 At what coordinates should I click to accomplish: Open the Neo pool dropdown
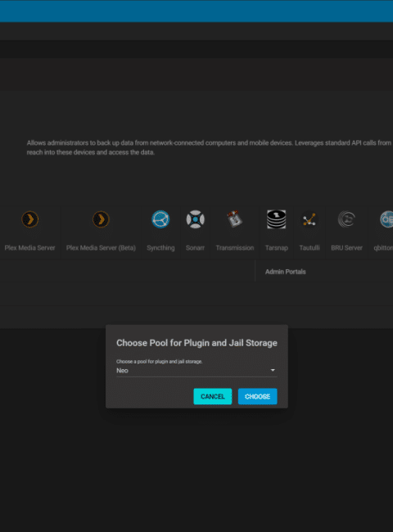coord(196,371)
